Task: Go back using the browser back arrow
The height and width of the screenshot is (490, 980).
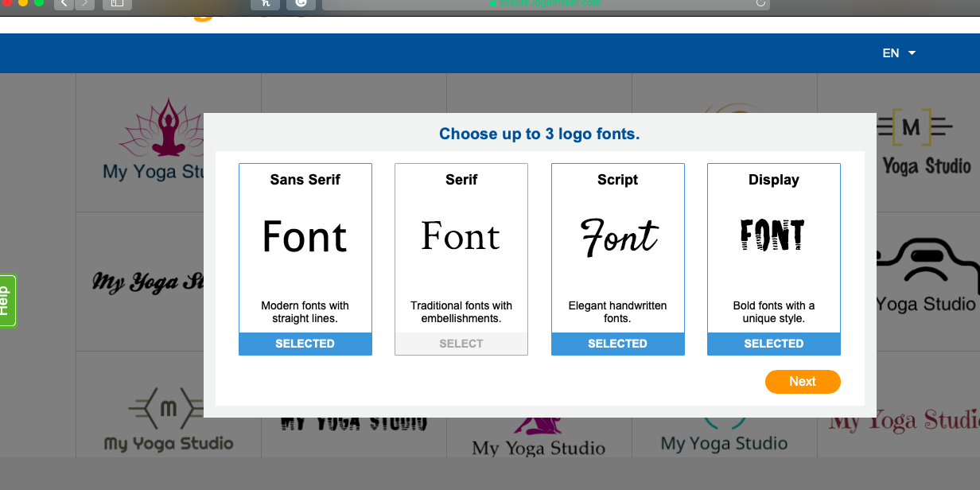Action: 64,4
